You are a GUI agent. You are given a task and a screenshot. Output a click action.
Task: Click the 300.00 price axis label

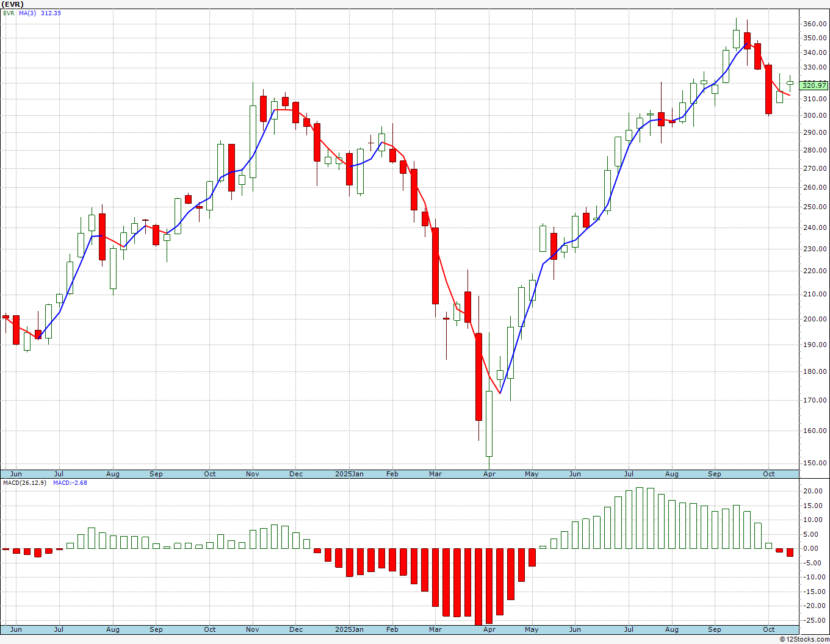tap(815, 115)
